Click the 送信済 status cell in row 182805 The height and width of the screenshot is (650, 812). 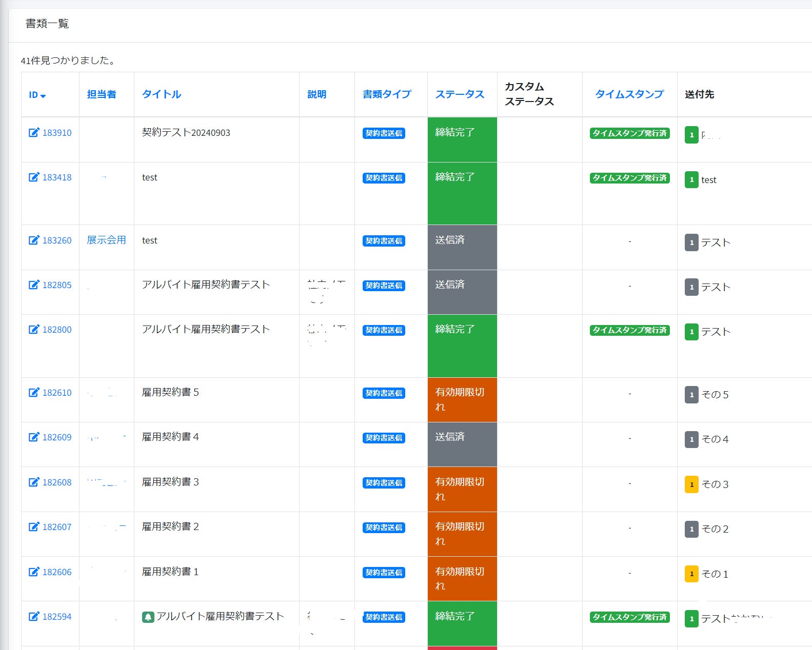[x=462, y=292]
